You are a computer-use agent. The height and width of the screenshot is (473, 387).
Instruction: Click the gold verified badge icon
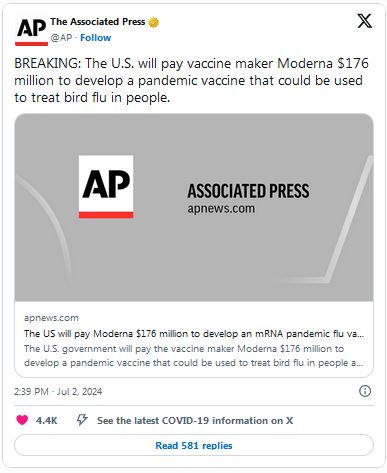pyautogui.click(x=154, y=22)
